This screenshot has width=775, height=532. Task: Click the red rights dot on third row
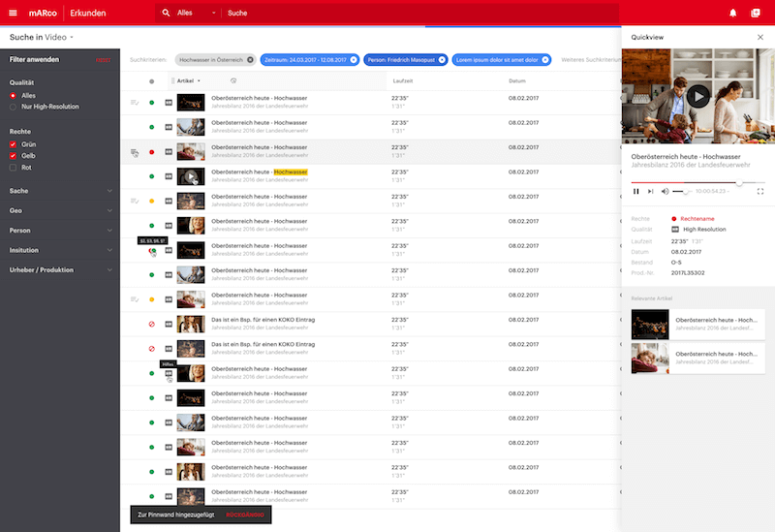pos(152,152)
